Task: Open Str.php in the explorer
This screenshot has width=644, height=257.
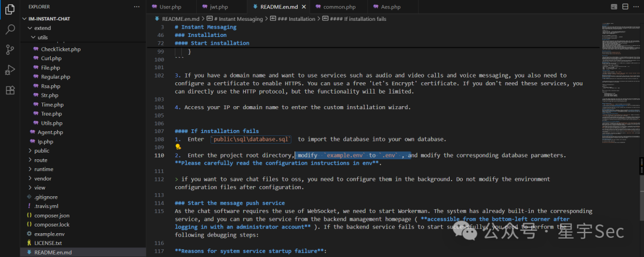Action: [49, 95]
